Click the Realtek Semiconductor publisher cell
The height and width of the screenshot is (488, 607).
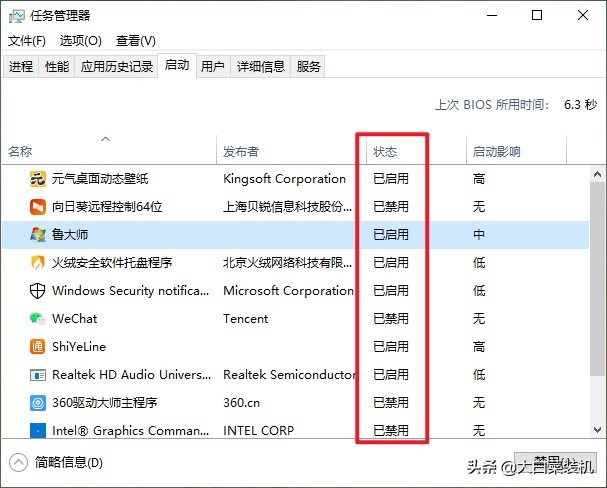(x=289, y=375)
